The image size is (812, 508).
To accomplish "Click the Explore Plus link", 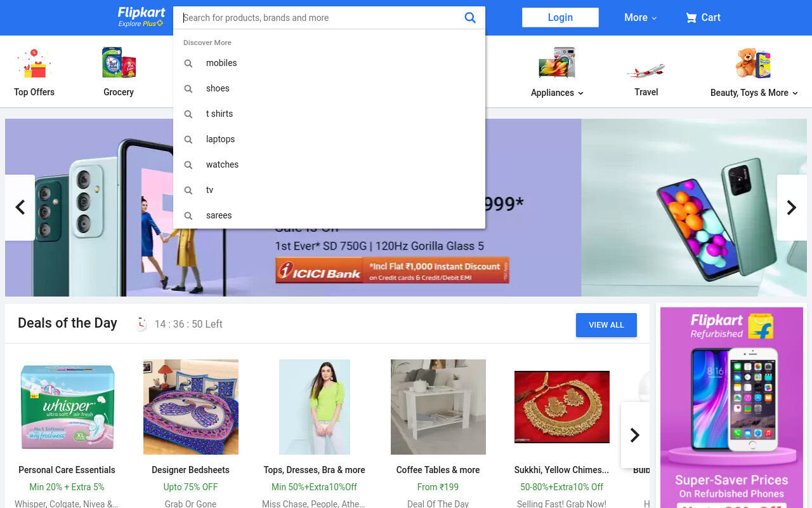I will point(140,23).
